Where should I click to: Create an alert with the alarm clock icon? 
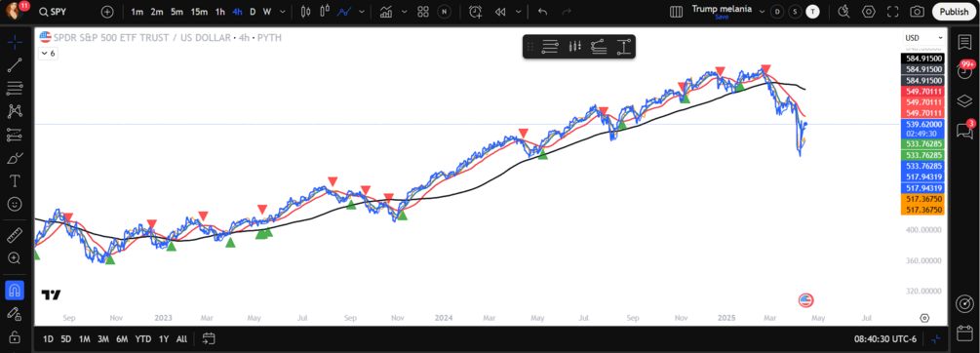click(476, 12)
